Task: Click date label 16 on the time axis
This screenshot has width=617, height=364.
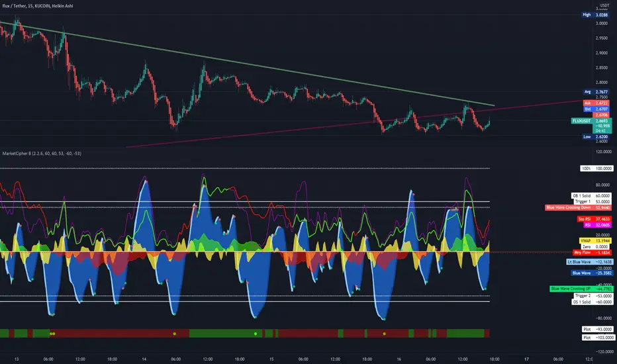Action: [399, 359]
